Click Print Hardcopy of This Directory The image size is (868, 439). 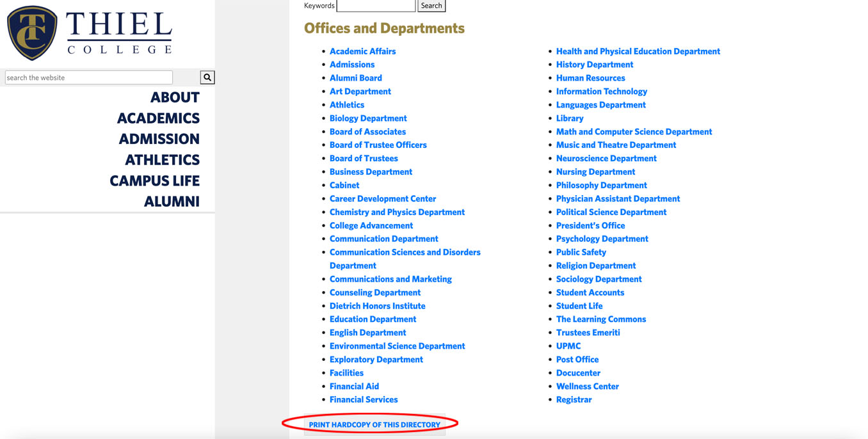click(374, 424)
